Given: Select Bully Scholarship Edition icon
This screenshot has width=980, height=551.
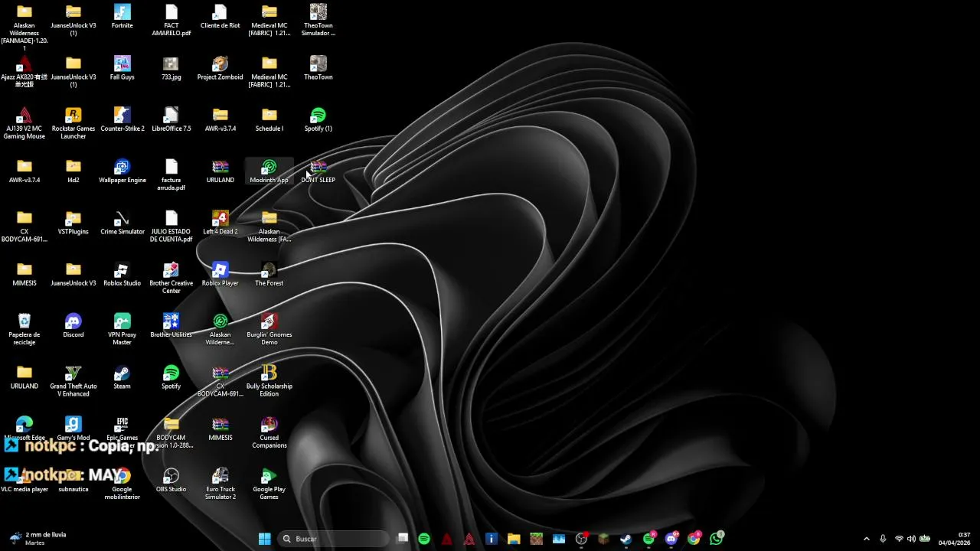Looking at the screenshot, I should pos(269,380).
